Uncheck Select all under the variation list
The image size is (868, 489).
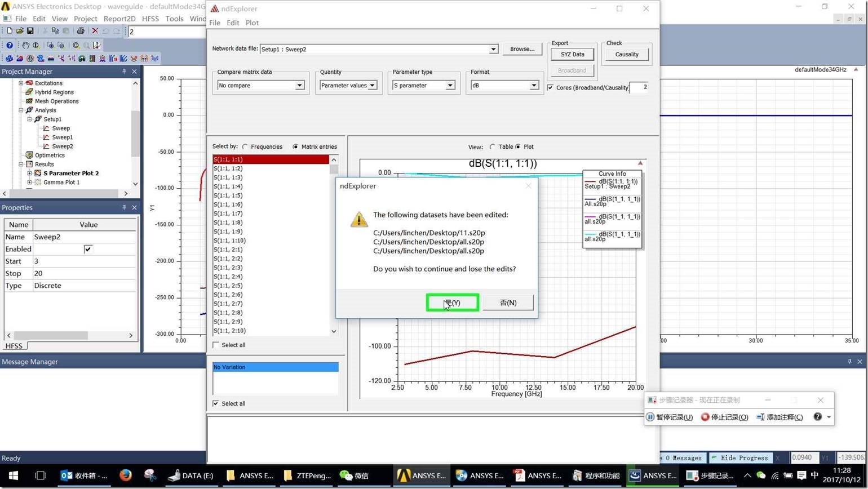(x=216, y=403)
